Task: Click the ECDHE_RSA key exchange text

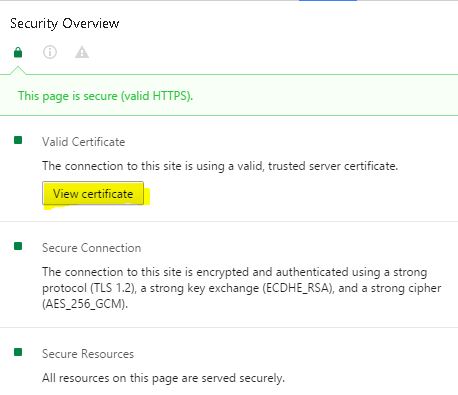Action: tap(298, 288)
